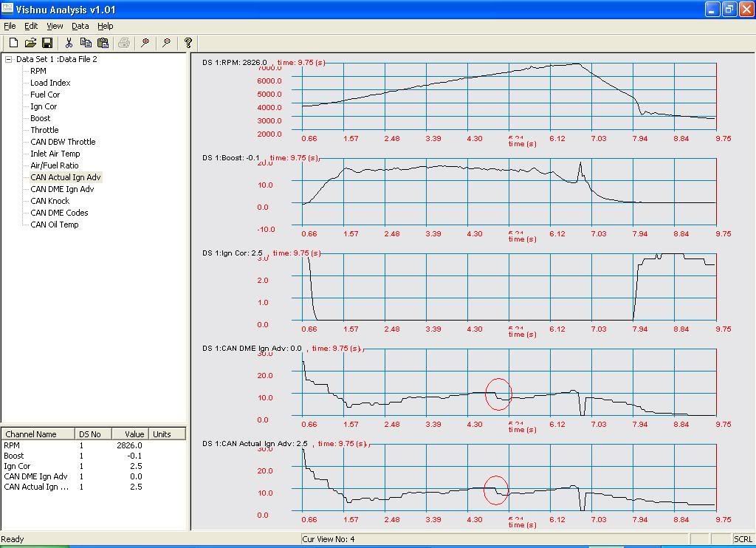Click the 0.0 value in the CAN DME Ign Adv row
756x548 pixels.
point(136,476)
